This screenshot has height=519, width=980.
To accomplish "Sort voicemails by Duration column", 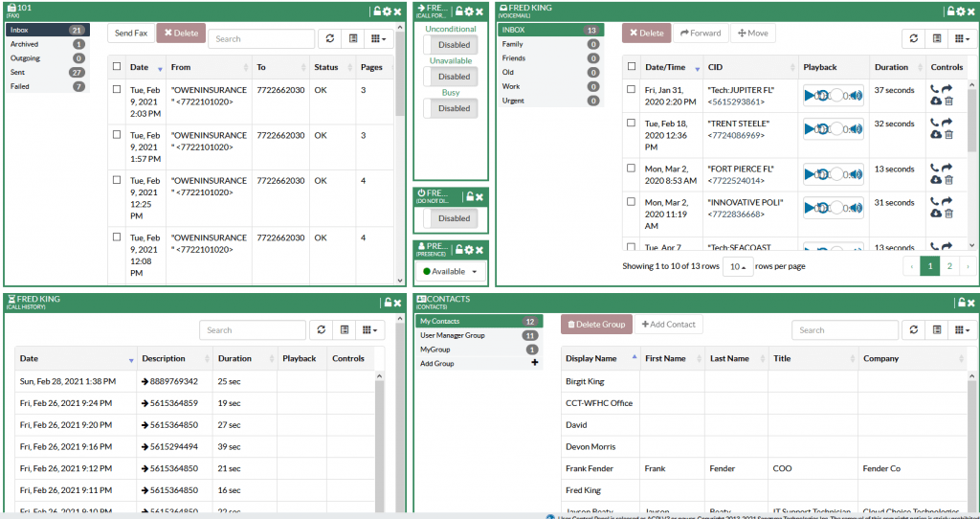I will 898,67.
